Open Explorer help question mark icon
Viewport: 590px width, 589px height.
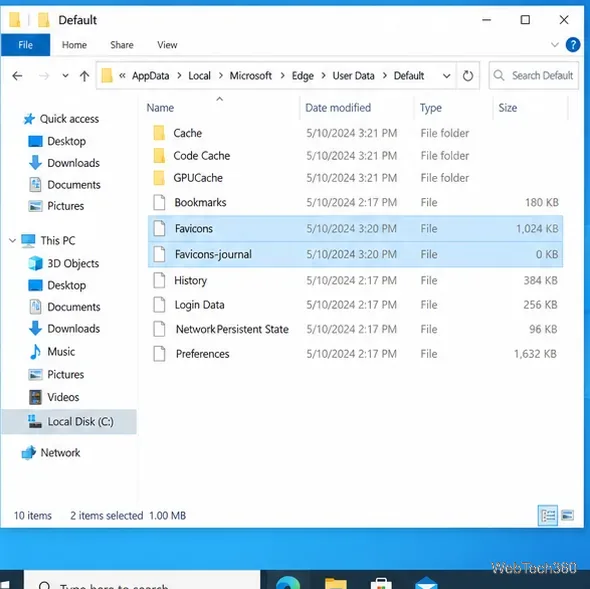(x=573, y=45)
